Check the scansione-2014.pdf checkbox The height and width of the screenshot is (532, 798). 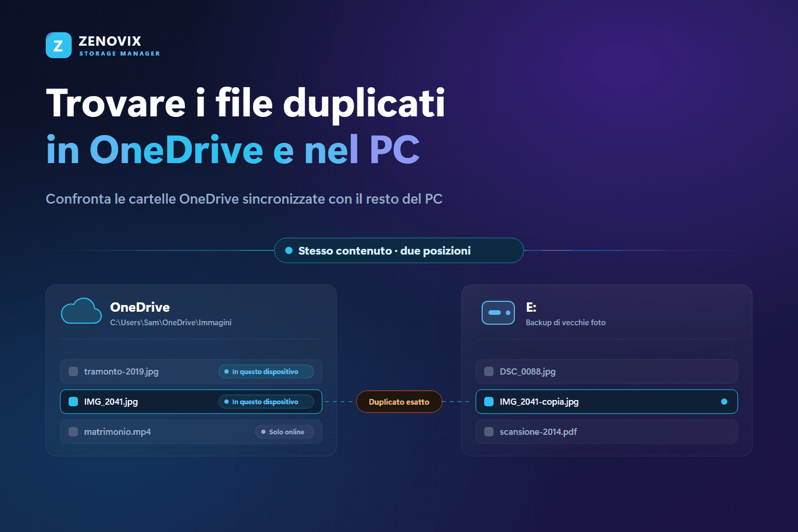tap(489, 432)
